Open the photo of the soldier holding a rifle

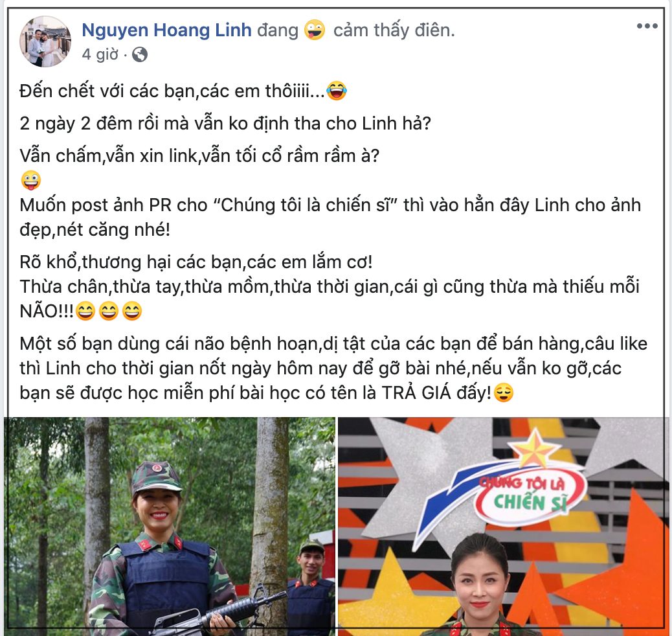point(170,526)
